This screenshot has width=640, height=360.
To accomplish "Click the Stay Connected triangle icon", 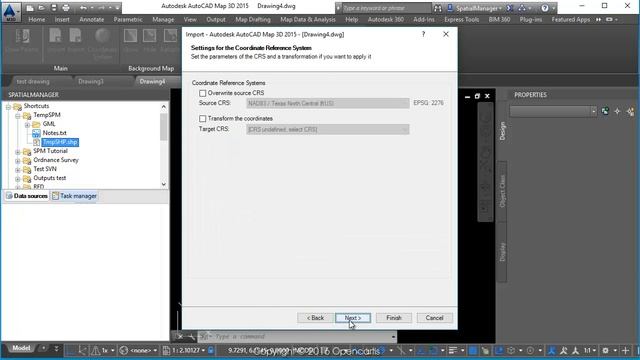I will point(522,8).
